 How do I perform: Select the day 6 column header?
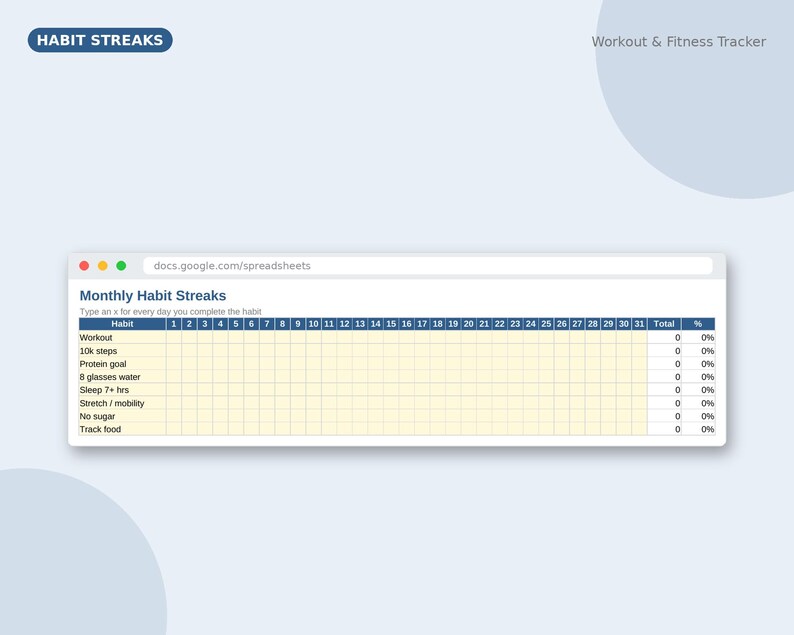pyautogui.click(x=251, y=324)
